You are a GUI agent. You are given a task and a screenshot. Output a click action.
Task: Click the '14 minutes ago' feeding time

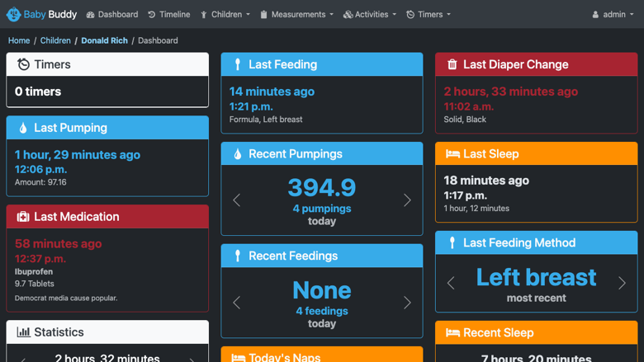click(x=272, y=92)
